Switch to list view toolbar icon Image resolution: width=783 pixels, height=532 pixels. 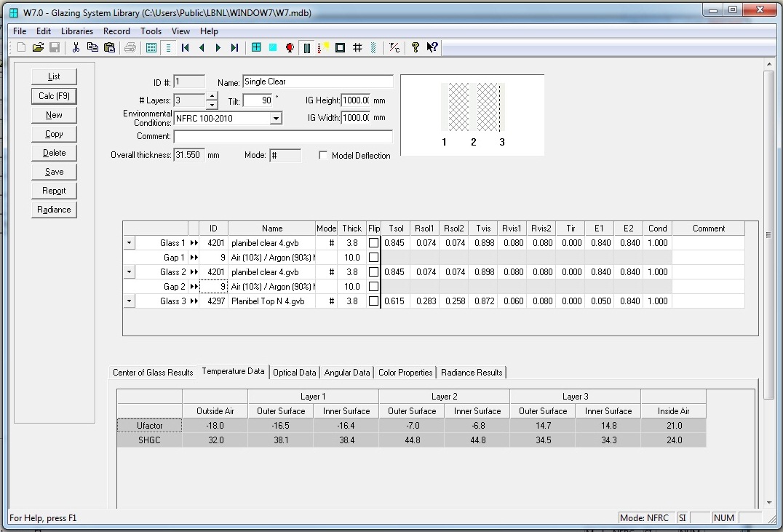tap(151, 47)
